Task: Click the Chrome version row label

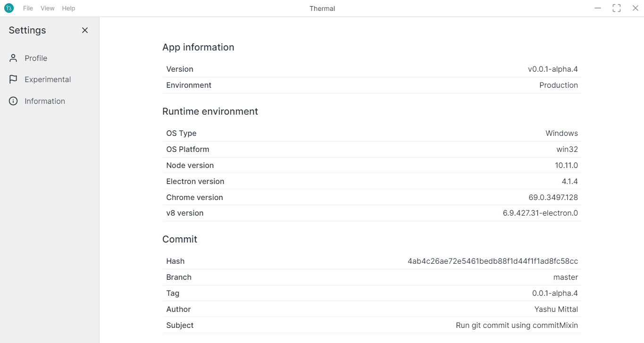Action: pyautogui.click(x=194, y=197)
